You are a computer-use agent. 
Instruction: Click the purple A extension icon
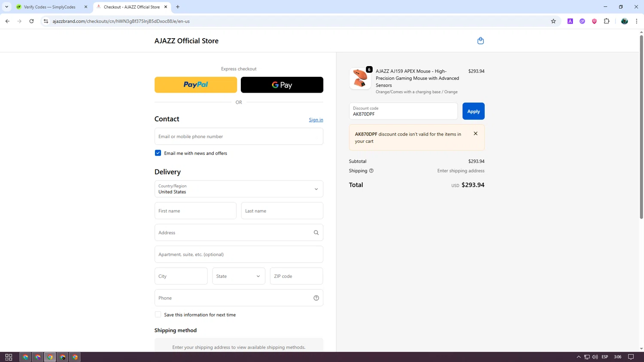(570, 21)
